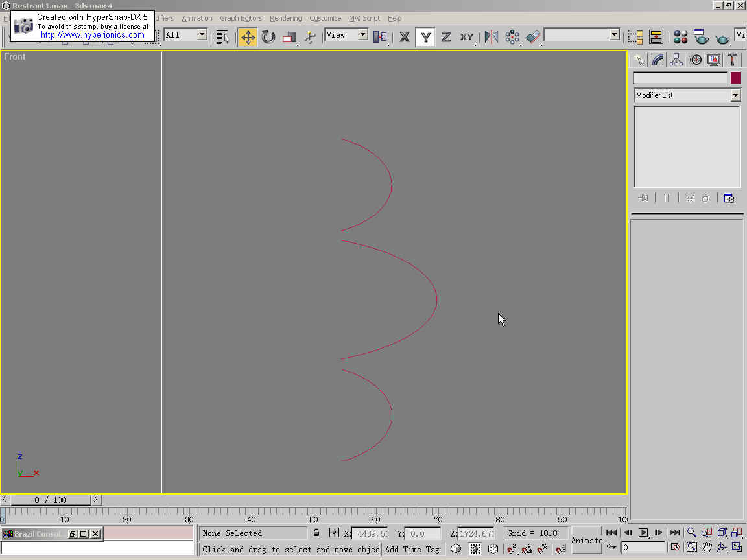This screenshot has height=560, width=747.
Task: Remove modifier from stack with trash icon
Action: (705, 198)
